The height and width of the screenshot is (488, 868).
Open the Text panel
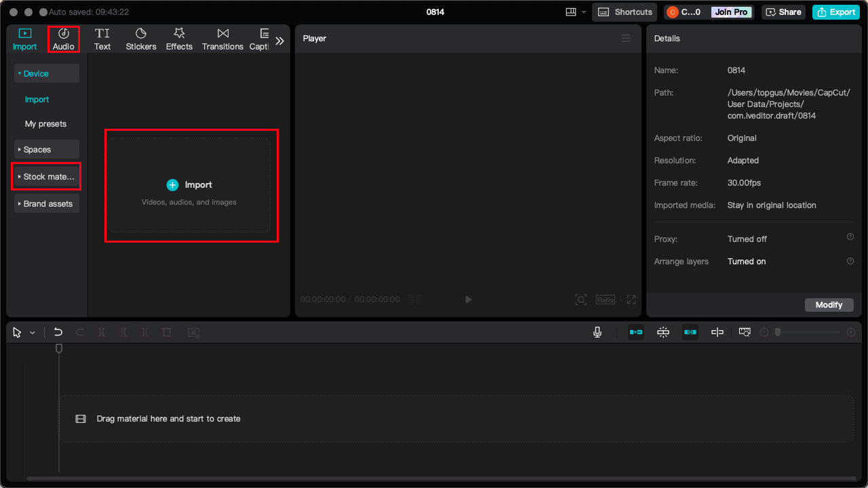[102, 39]
